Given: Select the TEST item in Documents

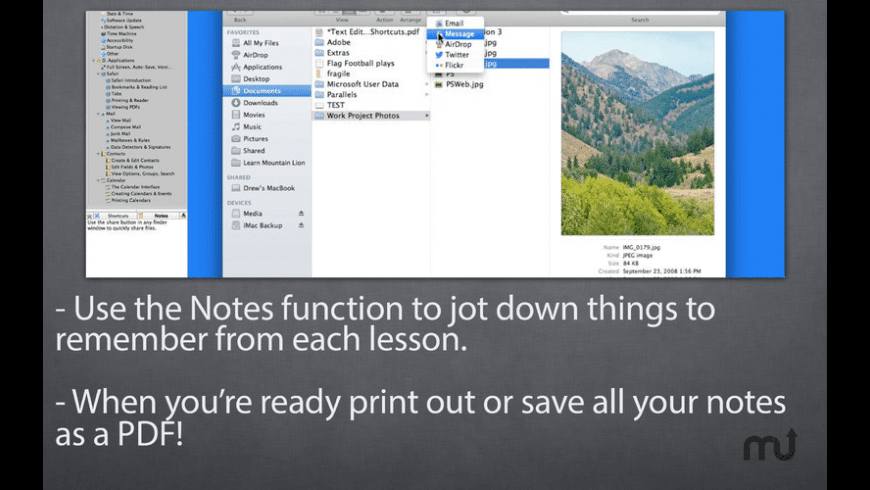Looking at the screenshot, I should tap(336, 105).
